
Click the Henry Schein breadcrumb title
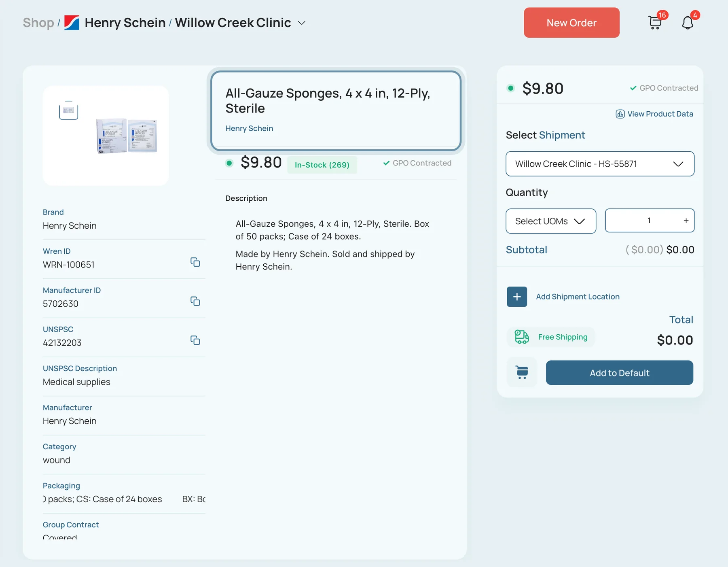(x=125, y=23)
